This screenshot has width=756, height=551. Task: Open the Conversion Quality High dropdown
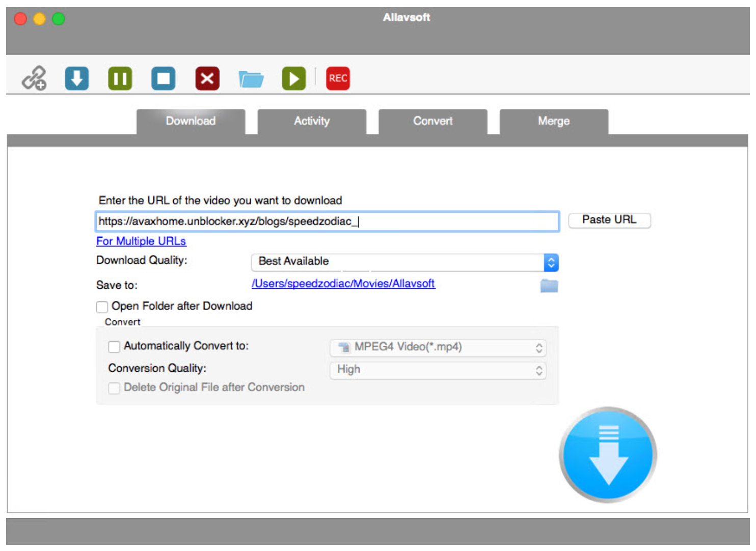[438, 370]
